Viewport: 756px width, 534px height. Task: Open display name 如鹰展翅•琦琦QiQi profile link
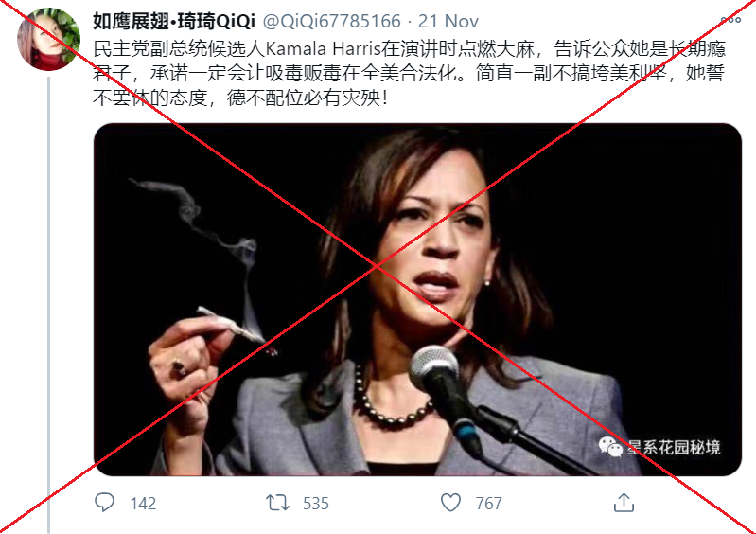(174, 21)
